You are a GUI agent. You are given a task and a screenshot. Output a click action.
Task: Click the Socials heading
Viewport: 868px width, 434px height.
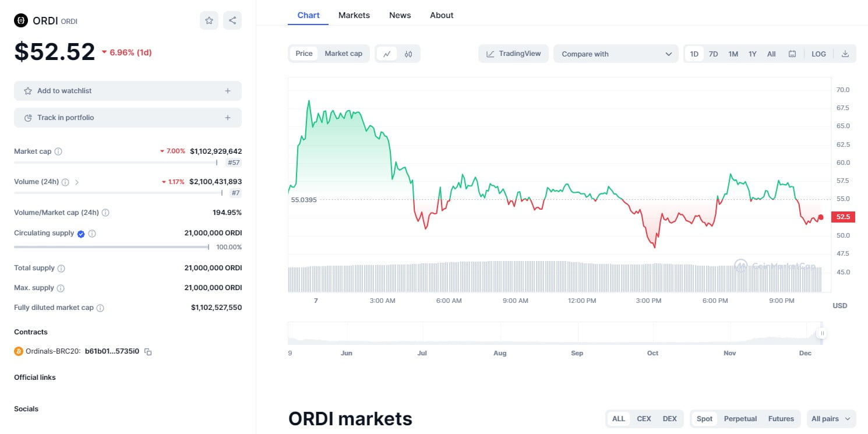(x=26, y=409)
